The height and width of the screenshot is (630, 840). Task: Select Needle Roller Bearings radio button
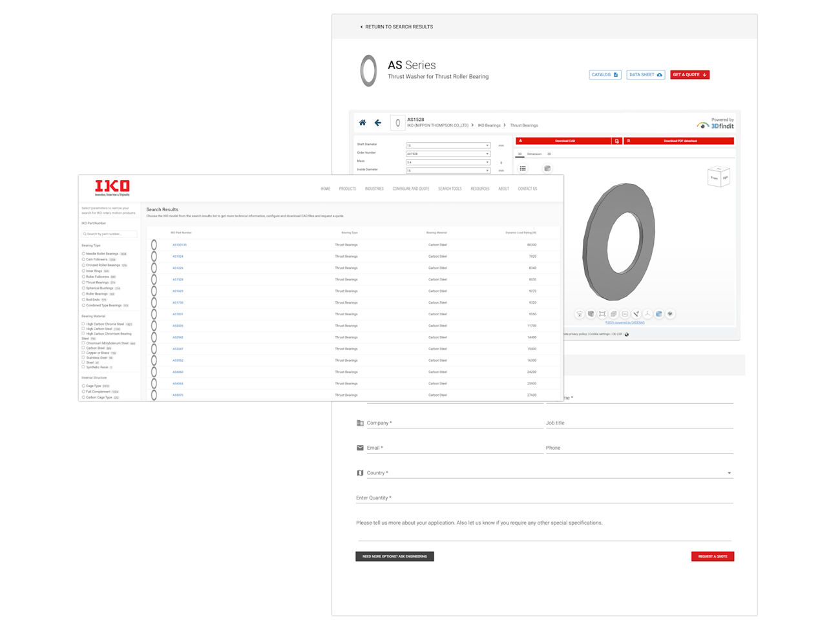point(83,254)
